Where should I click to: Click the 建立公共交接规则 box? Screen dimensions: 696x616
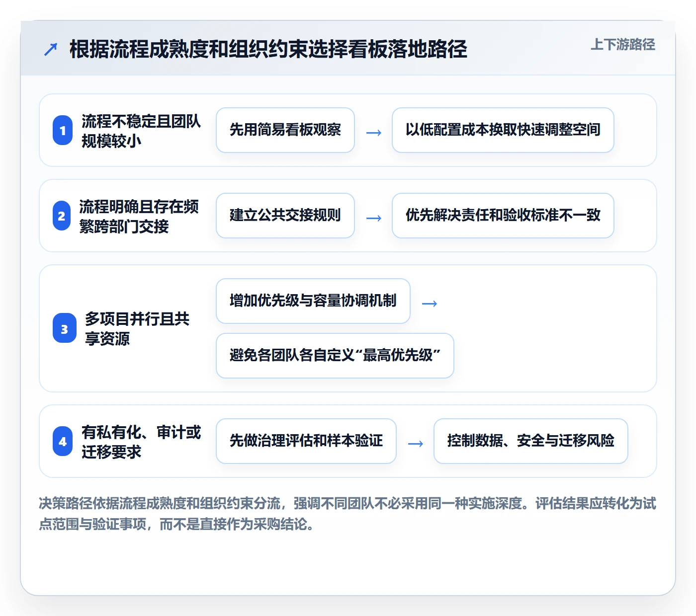pos(285,216)
